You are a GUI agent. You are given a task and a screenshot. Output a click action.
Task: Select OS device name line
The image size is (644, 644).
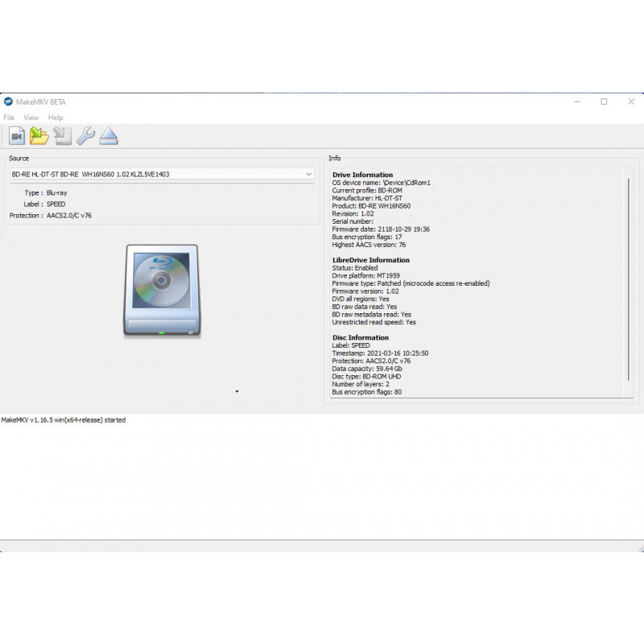coord(381,183)
